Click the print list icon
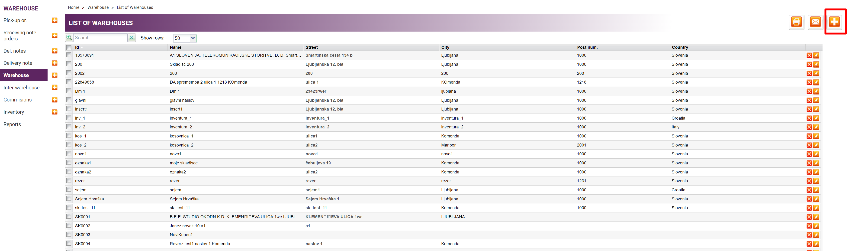The image size is (868, 251). [x=796, y=22]
